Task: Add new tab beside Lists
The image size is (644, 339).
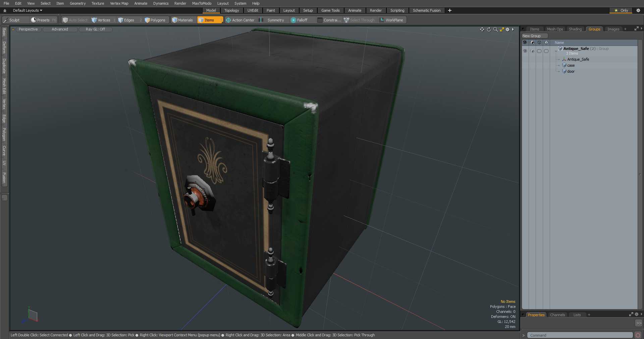Action: tap(589, 315)
